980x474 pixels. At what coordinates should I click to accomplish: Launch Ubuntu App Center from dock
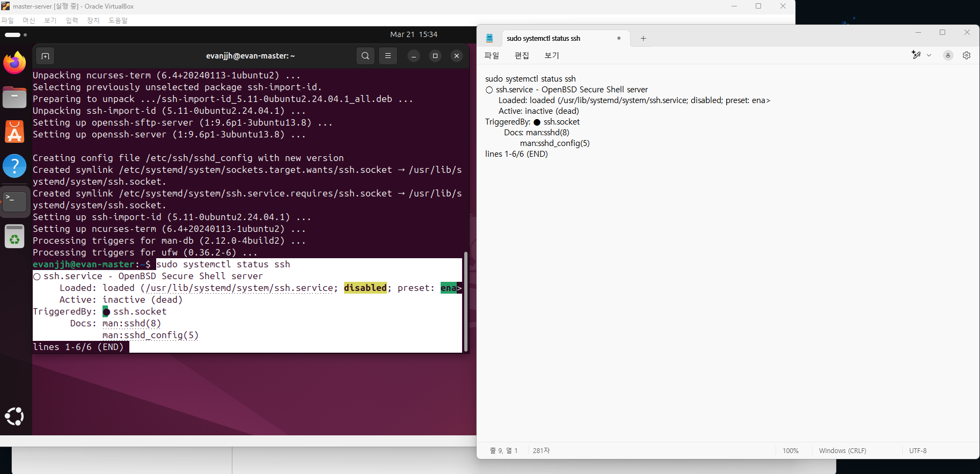coord(14,132)
